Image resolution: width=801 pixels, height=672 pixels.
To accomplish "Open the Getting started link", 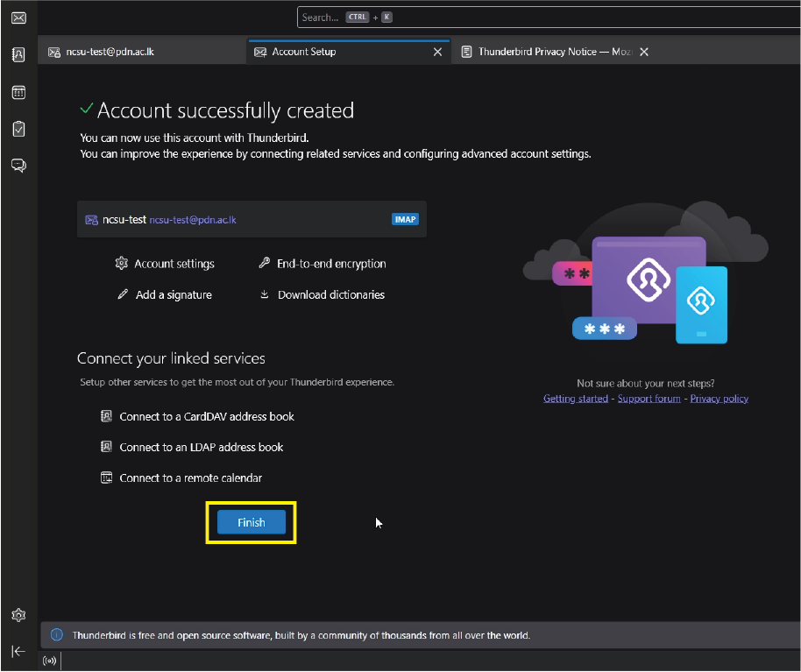I will (x=575, y=399).
